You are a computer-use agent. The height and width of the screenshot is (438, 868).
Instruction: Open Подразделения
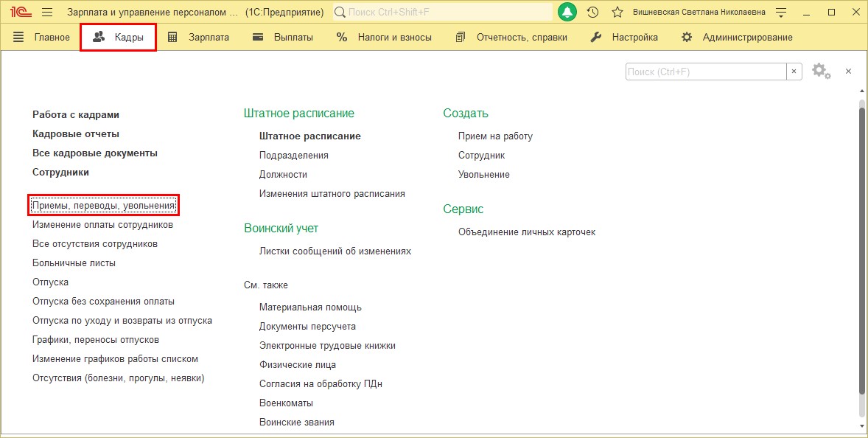click(x=294, y=156)
